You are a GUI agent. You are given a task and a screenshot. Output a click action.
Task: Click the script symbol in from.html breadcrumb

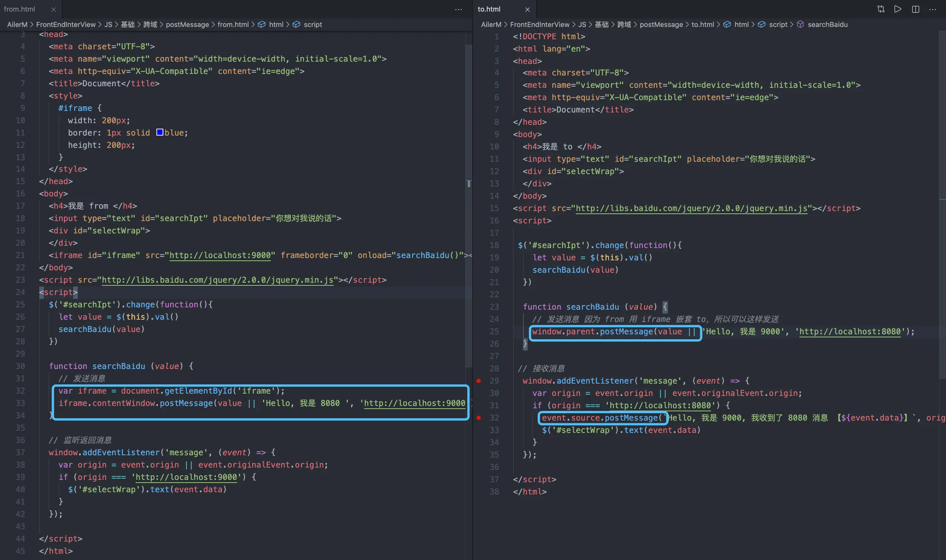[312, 24]
